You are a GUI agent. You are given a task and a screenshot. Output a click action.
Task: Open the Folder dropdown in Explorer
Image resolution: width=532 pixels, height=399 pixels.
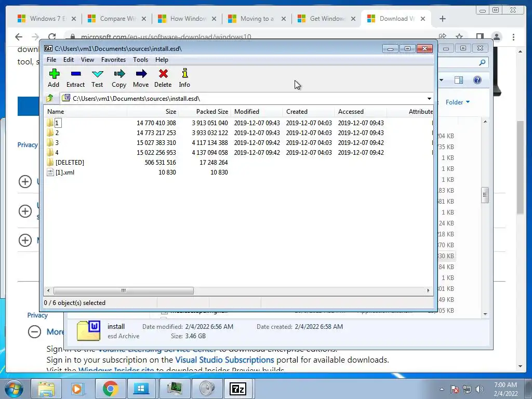(457, 102)
